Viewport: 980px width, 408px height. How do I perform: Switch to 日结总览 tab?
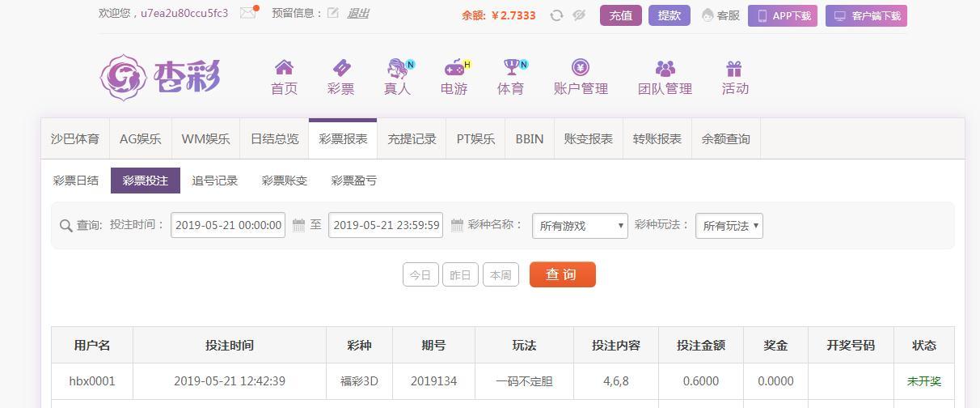click(x=274, y=138)
